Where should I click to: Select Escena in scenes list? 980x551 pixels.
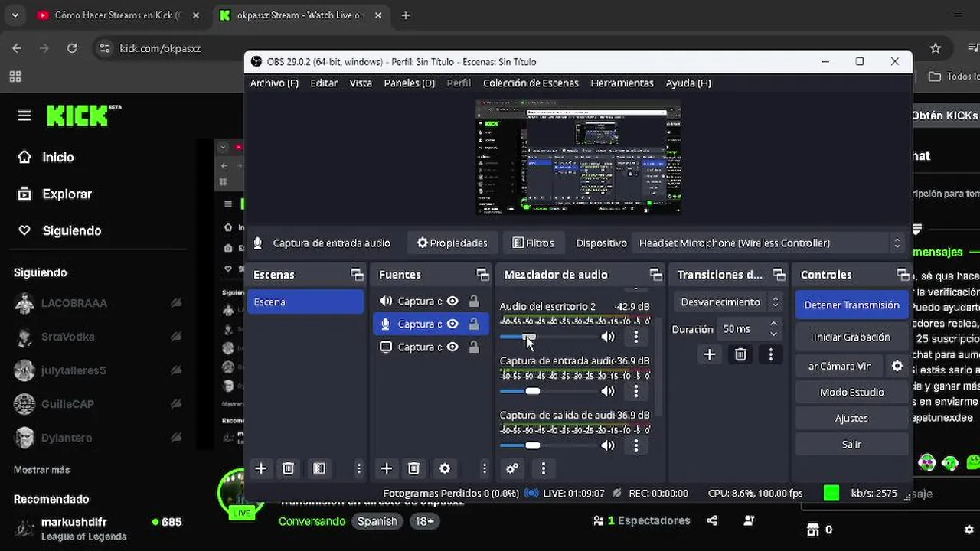tap(305, 302)
